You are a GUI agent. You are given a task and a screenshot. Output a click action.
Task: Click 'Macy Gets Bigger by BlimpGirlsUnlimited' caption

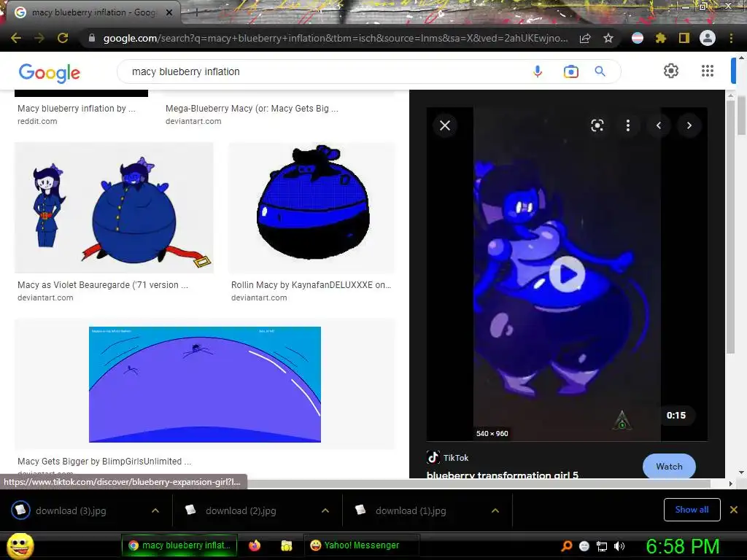pos(104,461)
